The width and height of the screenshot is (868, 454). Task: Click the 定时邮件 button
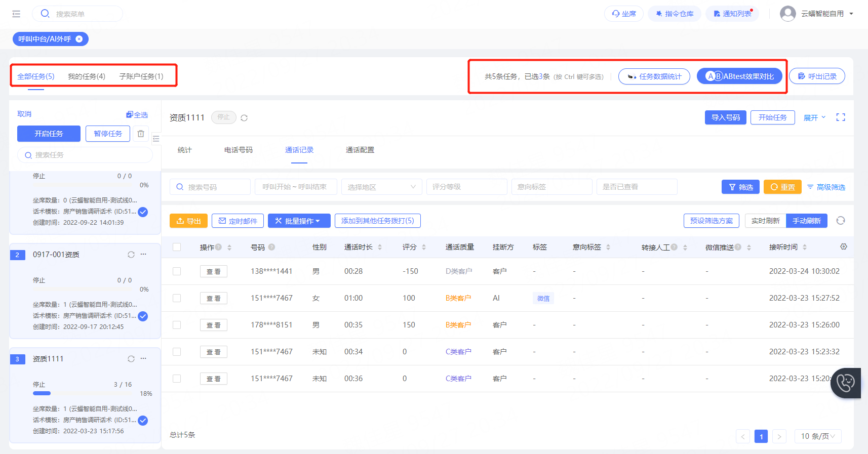(238, 221)
